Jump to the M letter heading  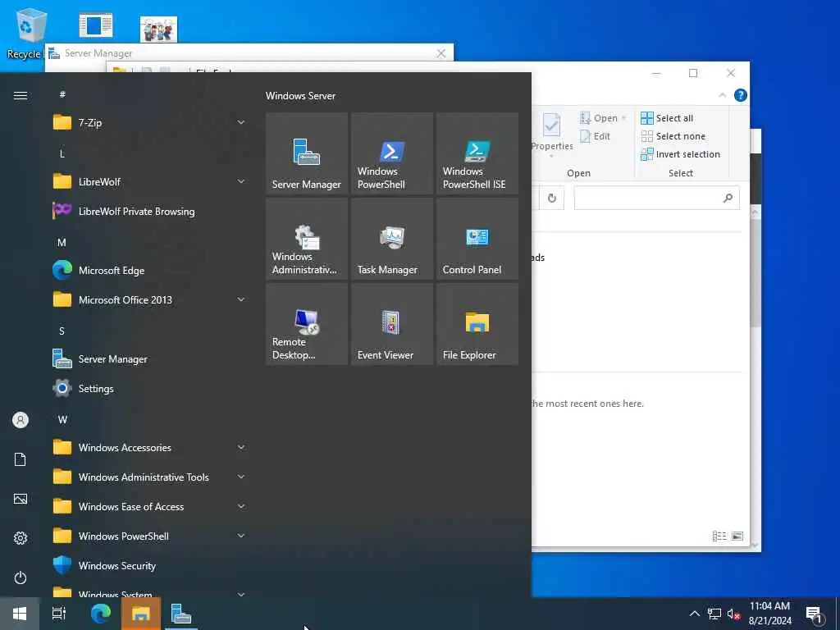62,243
